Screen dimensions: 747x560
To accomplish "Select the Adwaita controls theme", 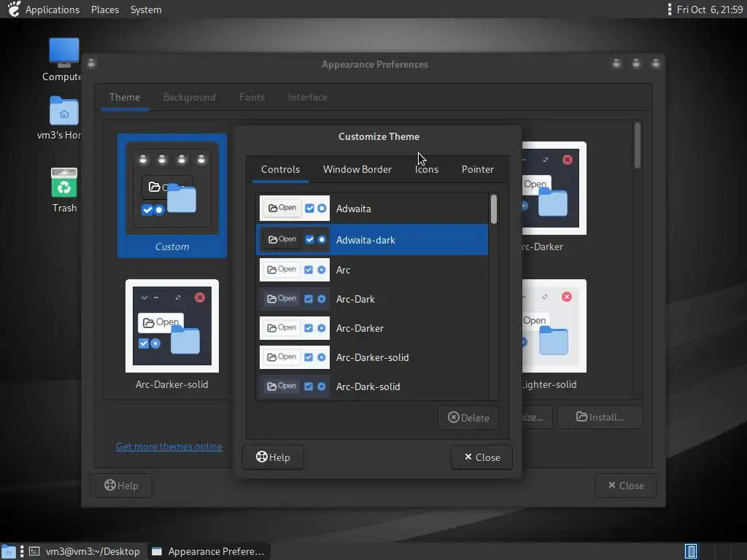I will [x=372, y=209].
